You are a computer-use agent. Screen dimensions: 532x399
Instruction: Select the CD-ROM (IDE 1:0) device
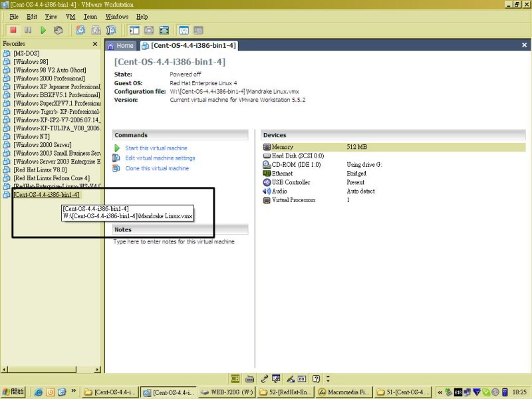pos(394,164)
